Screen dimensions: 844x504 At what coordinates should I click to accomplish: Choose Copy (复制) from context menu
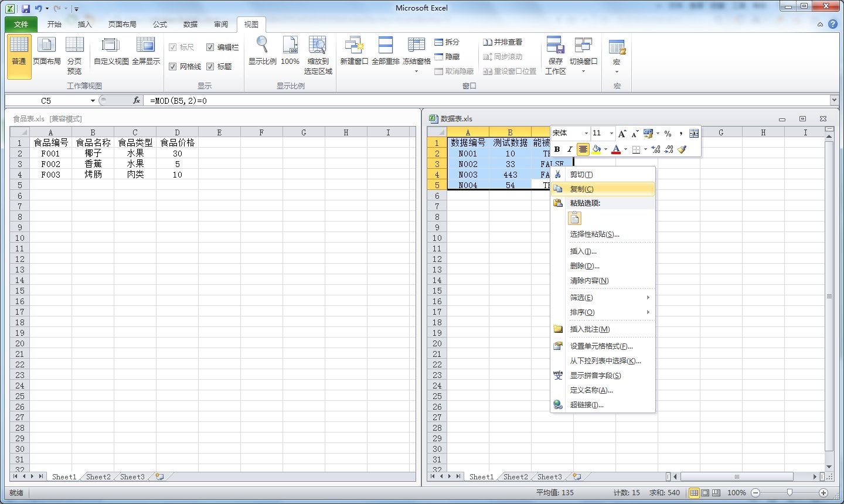click(581, 189)
